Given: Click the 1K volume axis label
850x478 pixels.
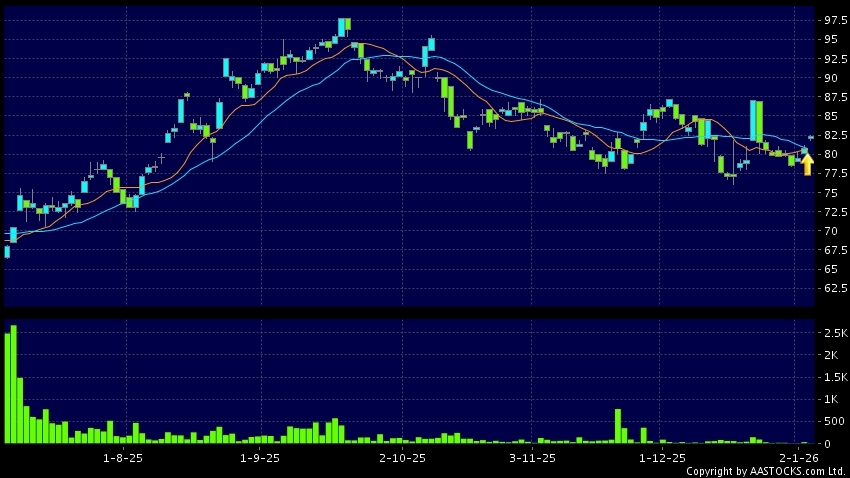Looking at the screenshot, I should (x=836, y=399).
